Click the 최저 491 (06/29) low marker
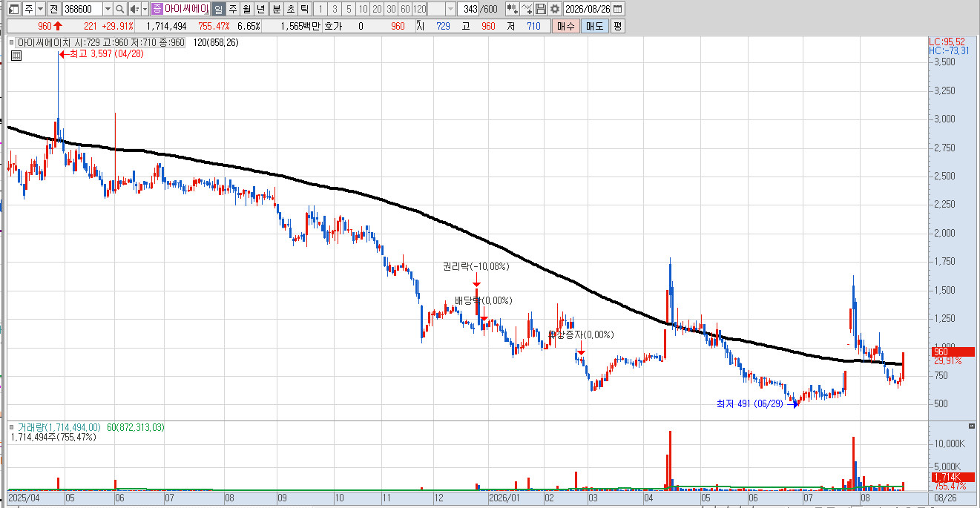The height and width of the screenshot is (508, 980). (757, 403)
